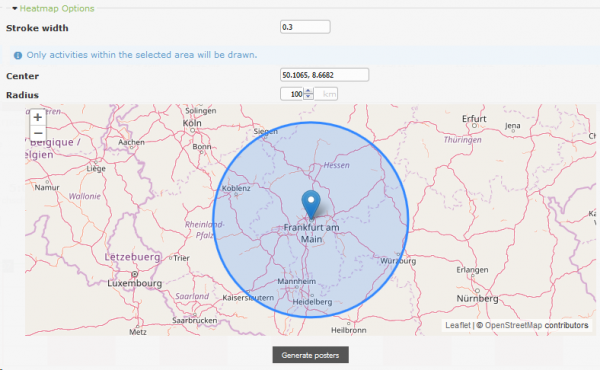Image resolution: width=600 pixels, height=370 pixels.
Task: Collapse the Heatmap Options section
Action: pos(15,8)
